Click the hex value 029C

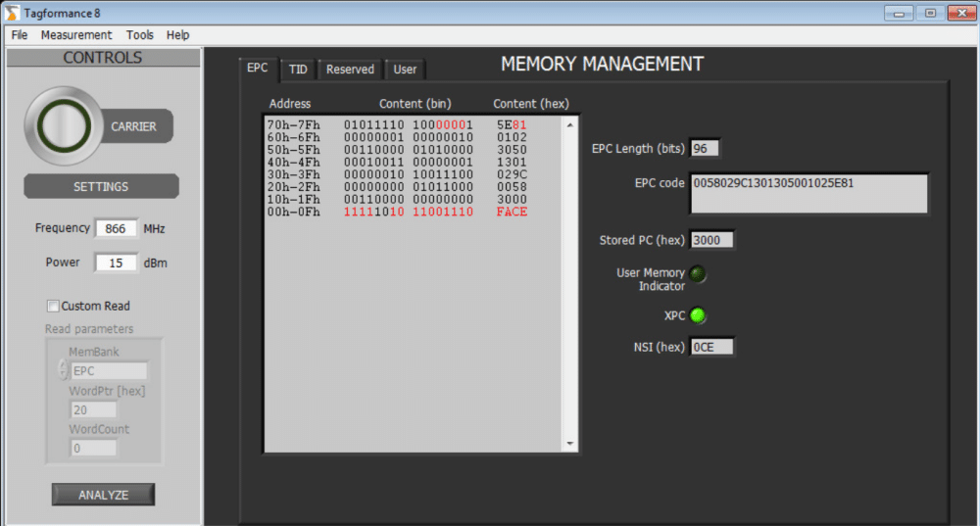pyautogui.click(x=512, y=175)
